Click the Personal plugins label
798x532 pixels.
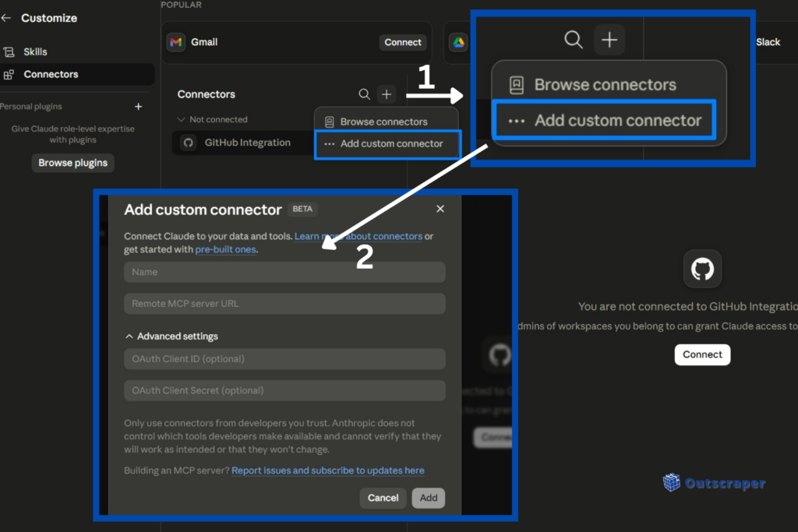[x=31, y=106]
